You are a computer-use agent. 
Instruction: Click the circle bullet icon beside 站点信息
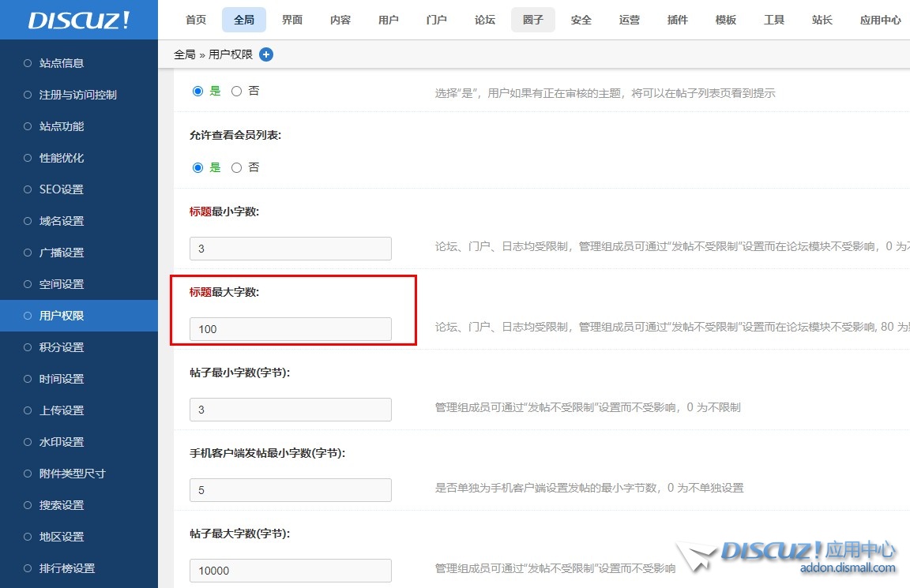[28, 63]
